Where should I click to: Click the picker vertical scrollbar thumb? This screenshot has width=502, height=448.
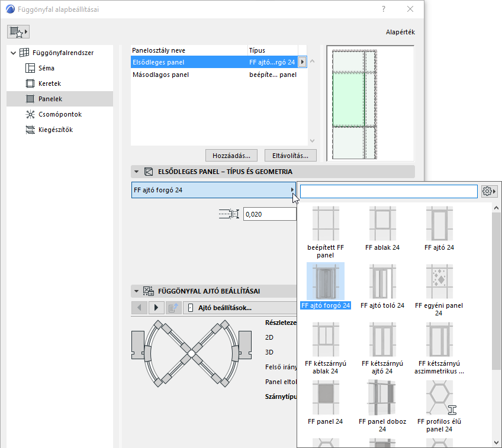[496, 291]
